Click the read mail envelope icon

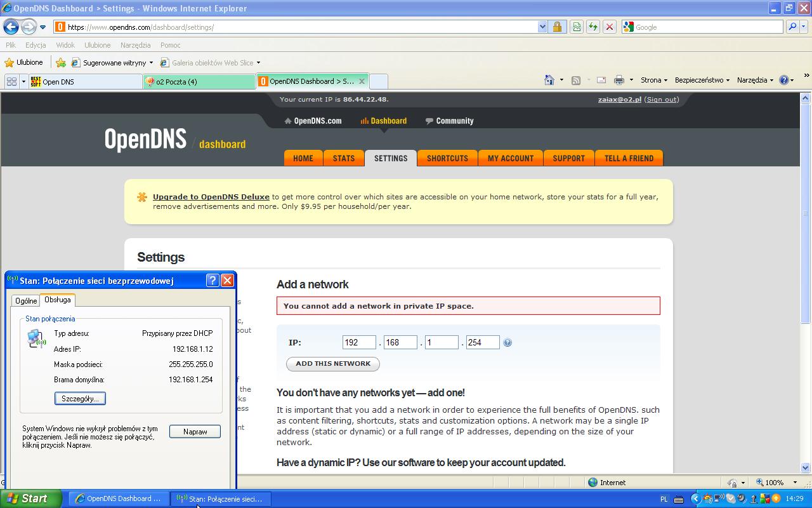click(601, 80)
